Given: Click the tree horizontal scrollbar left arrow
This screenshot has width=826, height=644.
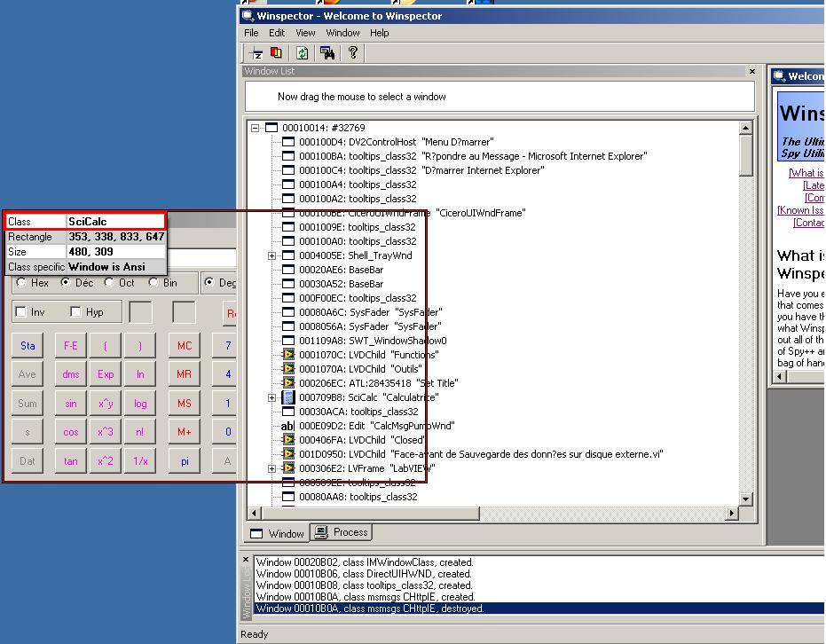Looking at the screenshot, I should pos(255,513).
